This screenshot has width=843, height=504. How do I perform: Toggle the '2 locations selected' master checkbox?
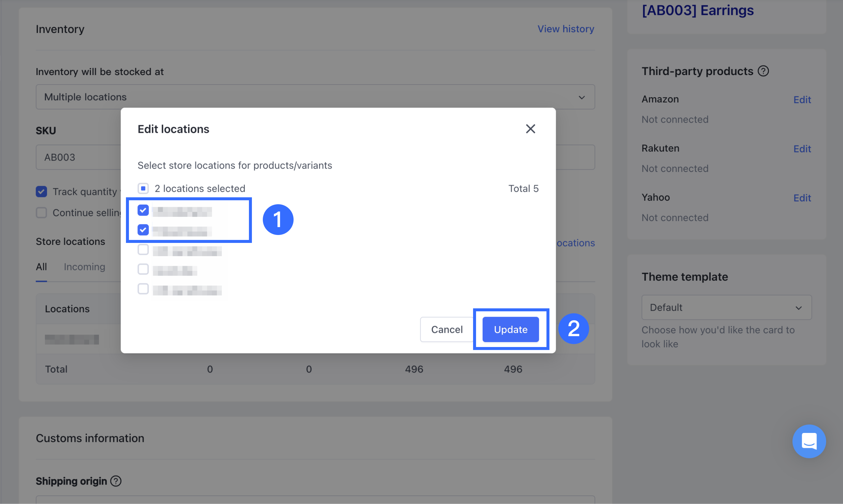143,188
